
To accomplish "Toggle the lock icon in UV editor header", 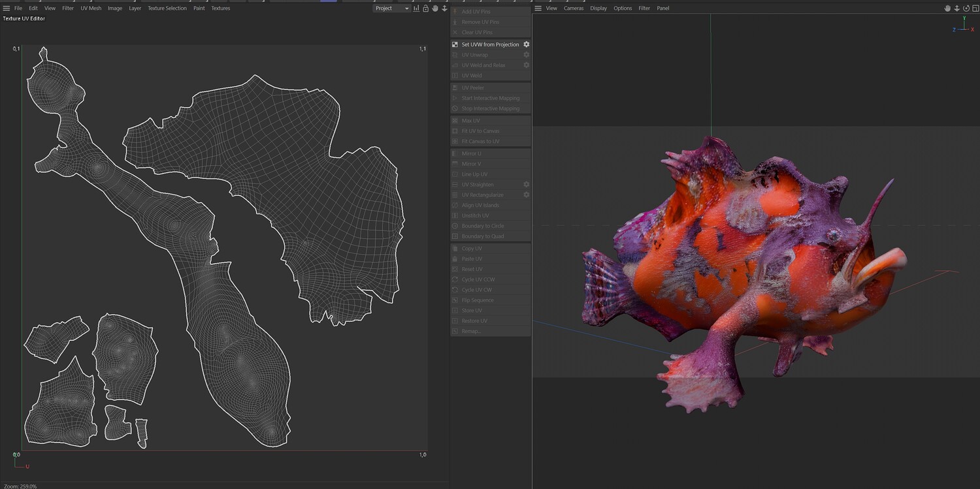I will 426,8.
